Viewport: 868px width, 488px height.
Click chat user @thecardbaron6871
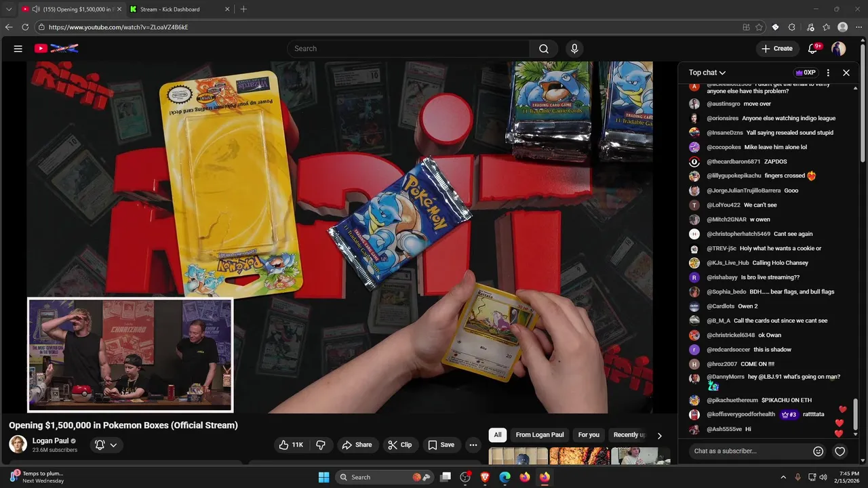(x=733, y=161)
